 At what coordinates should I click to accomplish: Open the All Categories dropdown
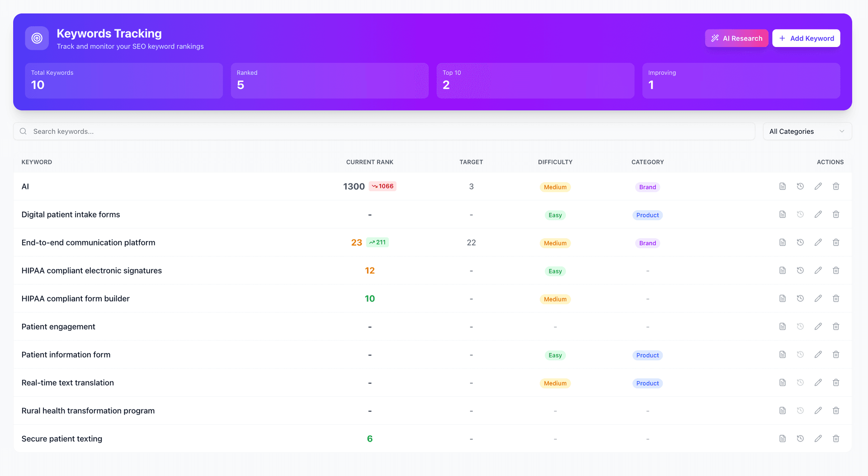tap(807, 131)
